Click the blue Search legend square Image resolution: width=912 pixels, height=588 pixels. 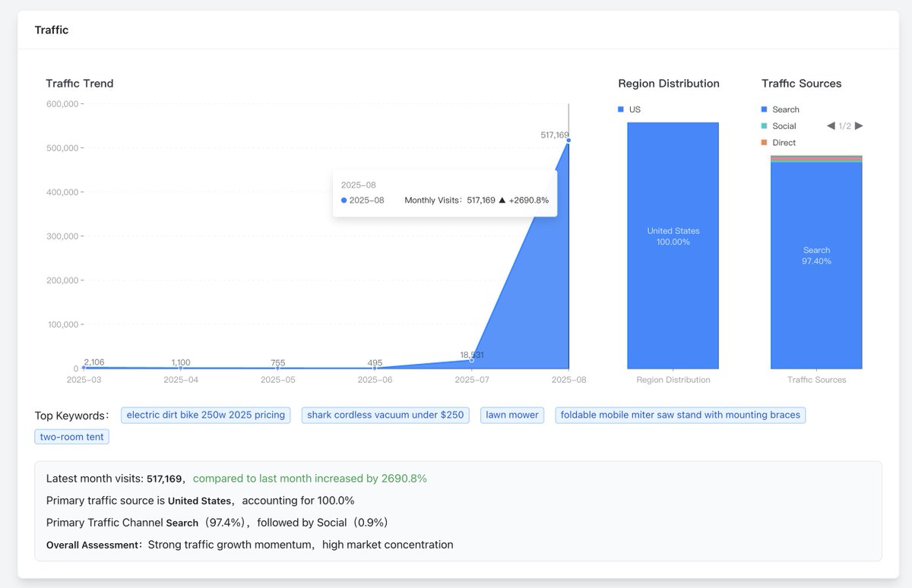[765, 109]
